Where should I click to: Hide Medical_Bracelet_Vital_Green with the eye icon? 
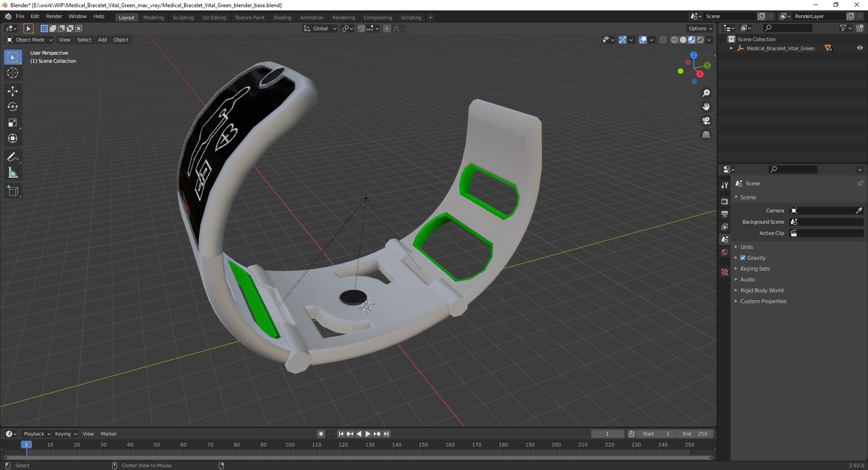860,48
